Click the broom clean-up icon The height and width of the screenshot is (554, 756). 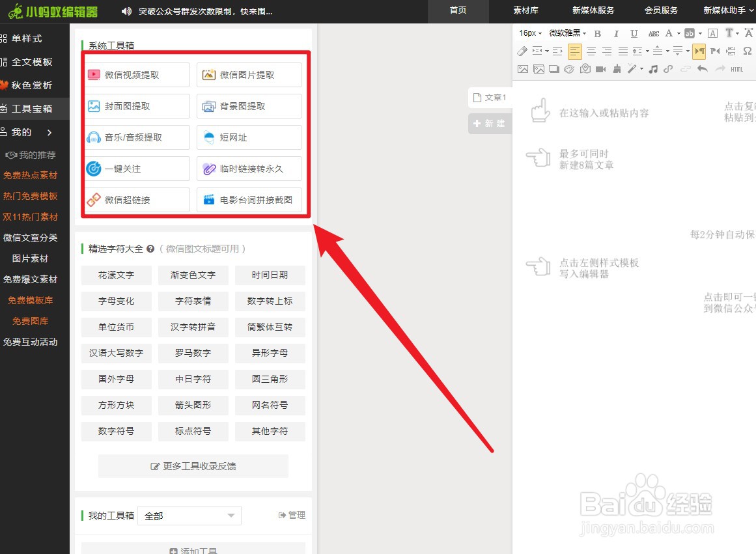point(617,69)
